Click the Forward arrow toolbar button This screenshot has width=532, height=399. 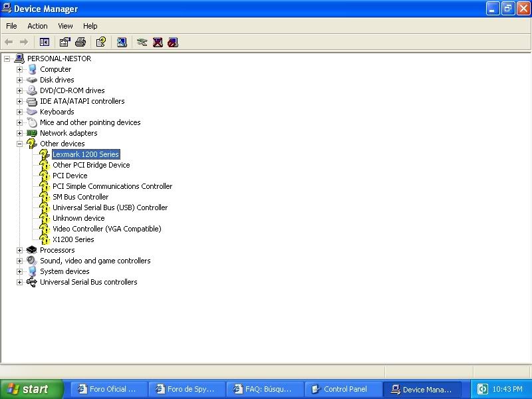click(x=24, y=42)
